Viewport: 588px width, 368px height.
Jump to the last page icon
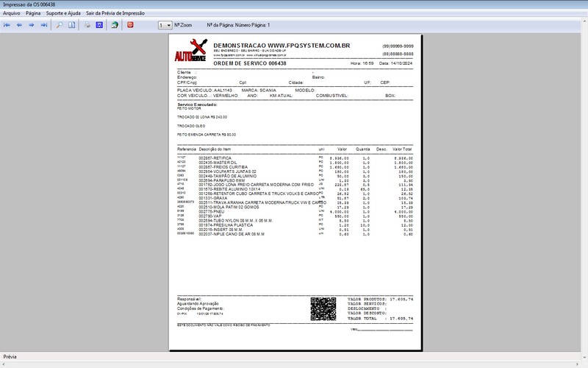[43, 25]
